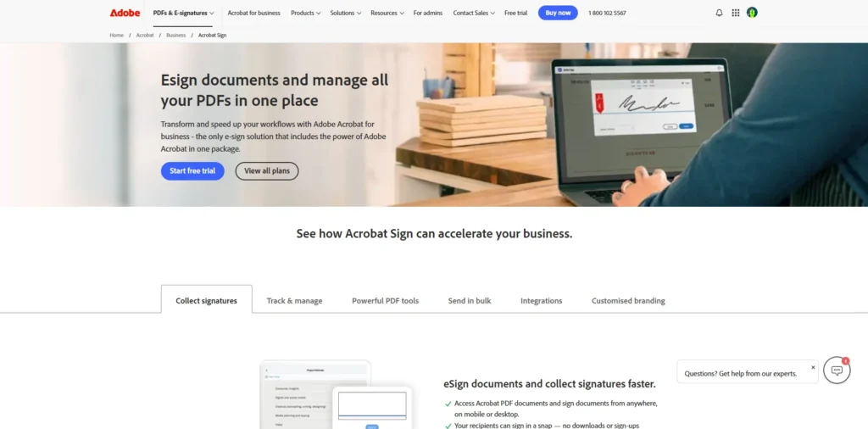Screen dimensions: 868x429
Task: Click Start free trial button
Action: click(x=192, y=171)
